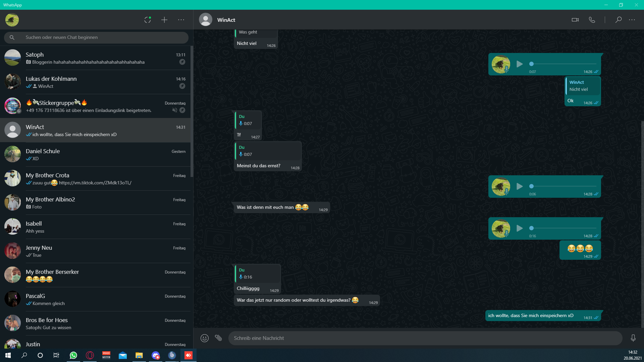Open chat options three-dot menu
Viewport: 644px width, 362px height.
point(632,20)
